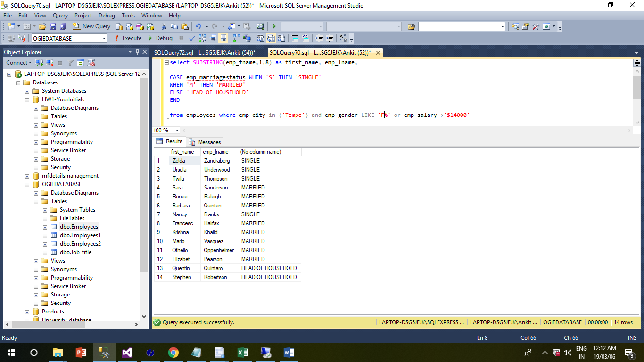644x362 pixels.
Task: Expand the System Databases node
Action: click(27, 91)
